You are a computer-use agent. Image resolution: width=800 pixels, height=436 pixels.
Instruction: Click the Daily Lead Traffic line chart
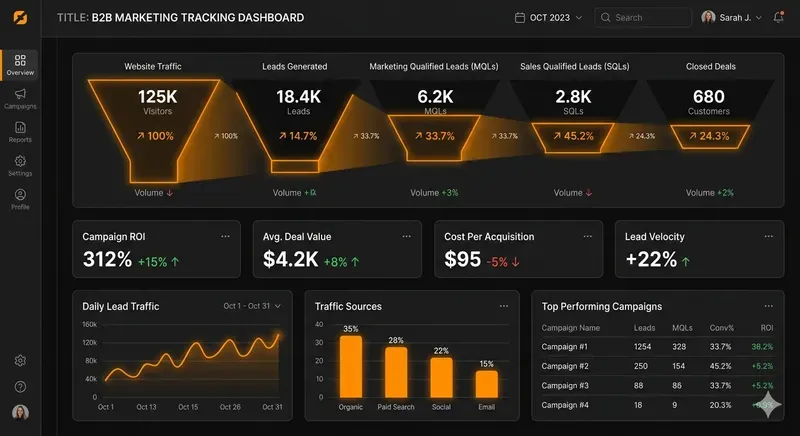click(x=192, y=363)
